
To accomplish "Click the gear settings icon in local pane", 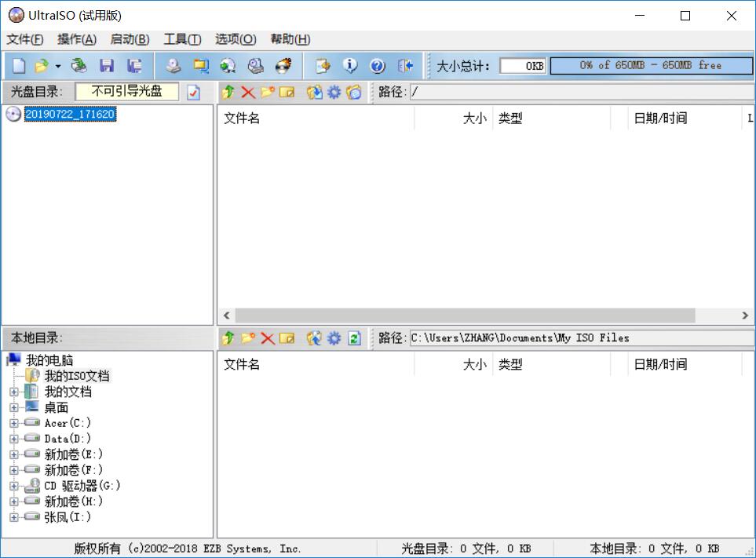I will coord(334,338).
